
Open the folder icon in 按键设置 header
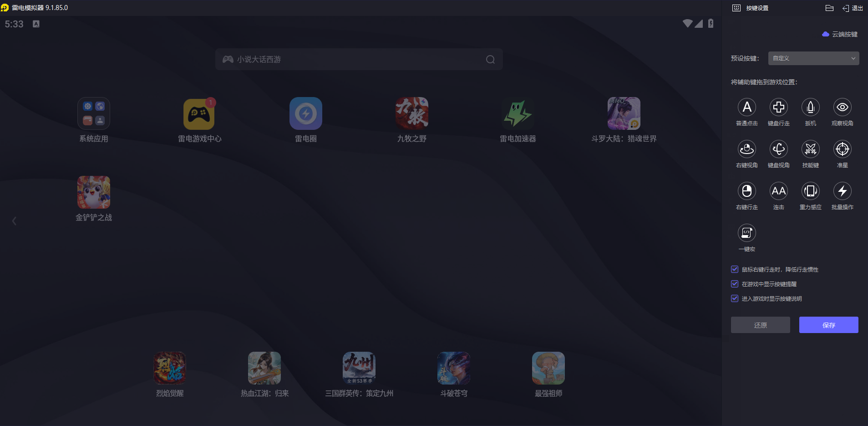(x=829, y=8)
